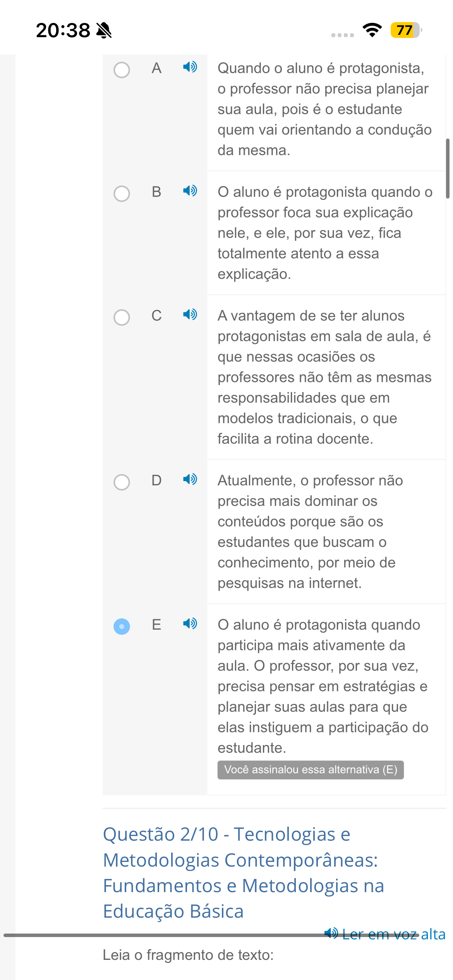453x980 pixels.
Task: Play audio for alternative E
Action: tap(190, 624)
